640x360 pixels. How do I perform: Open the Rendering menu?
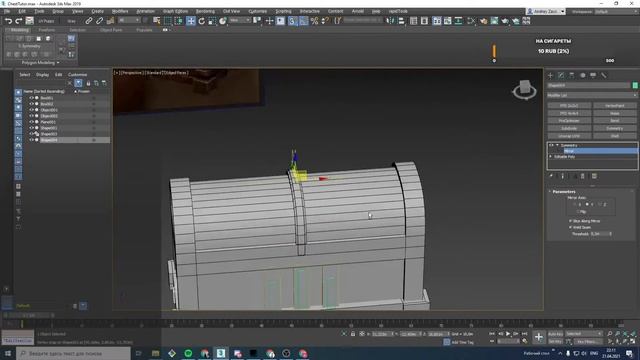pyautogui.click(x=205, y=11)
